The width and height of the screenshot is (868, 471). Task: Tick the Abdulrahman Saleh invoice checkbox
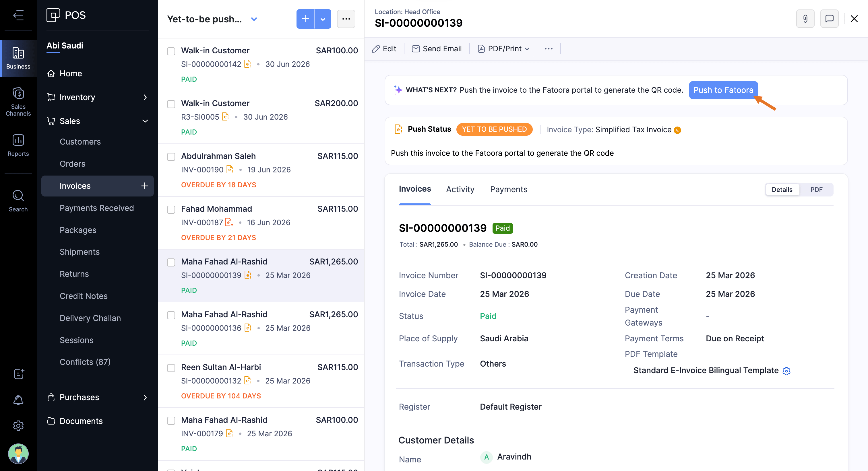coord(171,157)
